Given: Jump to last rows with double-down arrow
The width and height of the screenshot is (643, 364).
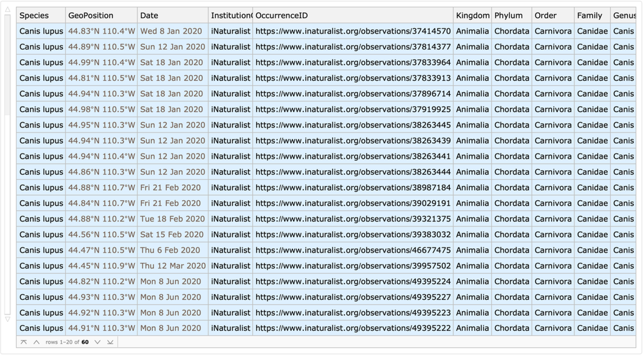Looking at the screenshot, I should click(x=110, y=342).
